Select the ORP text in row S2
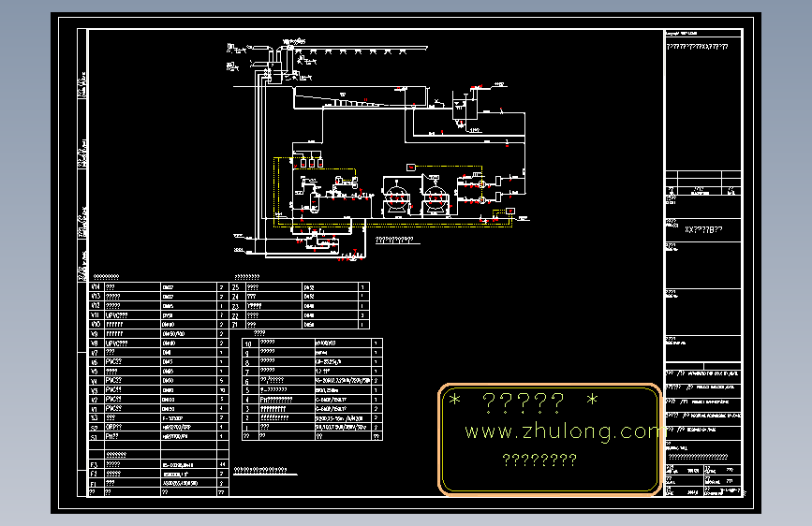 point(113,427)
